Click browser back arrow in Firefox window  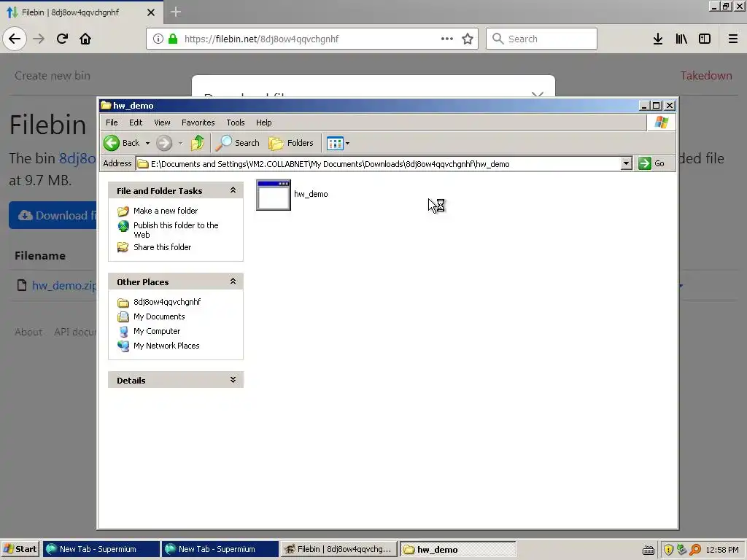click(x=15, y=39)
